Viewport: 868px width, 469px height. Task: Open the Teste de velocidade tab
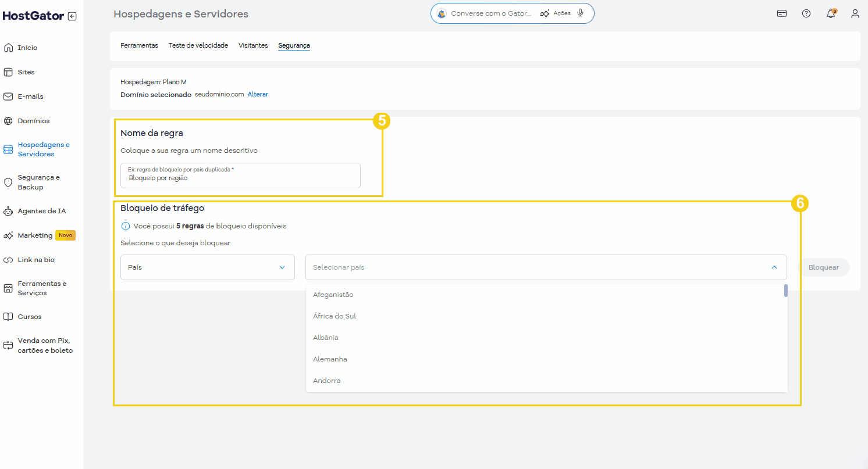(x=198, y=45)
